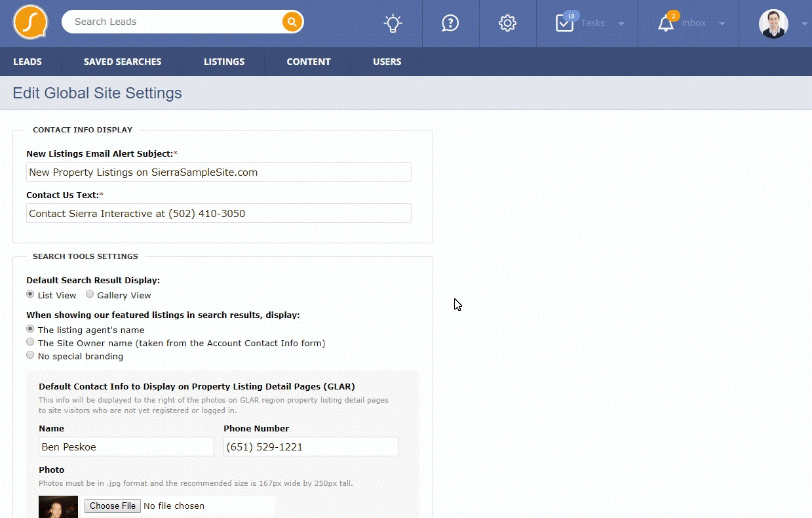Select The listing agent's name option

click(x=30, y=329)
